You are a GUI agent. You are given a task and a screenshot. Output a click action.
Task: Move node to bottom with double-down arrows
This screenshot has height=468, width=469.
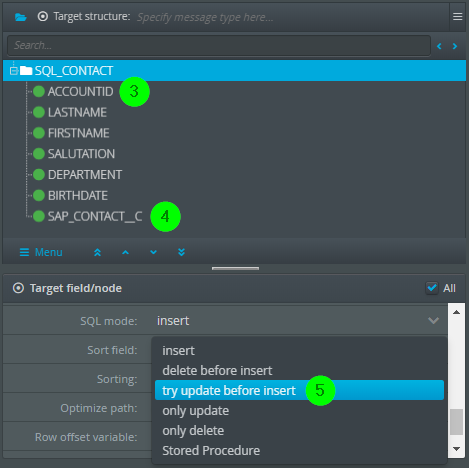181,252
